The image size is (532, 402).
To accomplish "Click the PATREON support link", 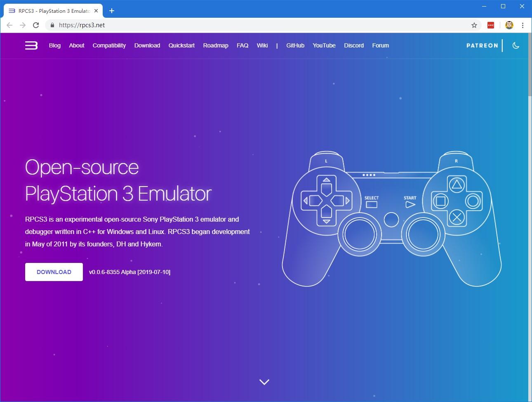I will coord(482,45).
